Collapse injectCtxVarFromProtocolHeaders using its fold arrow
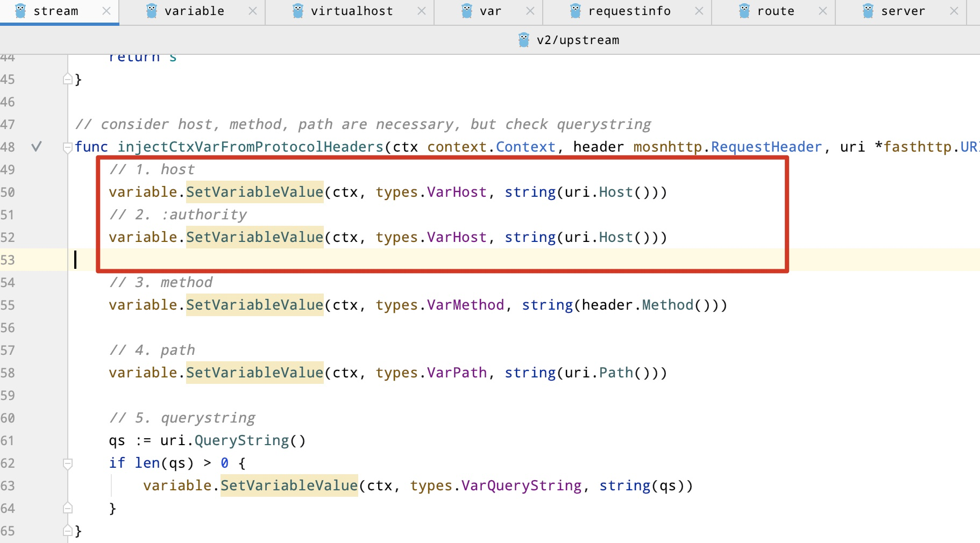This screenshot has height=543, width=980. click(x=67, y=147)
